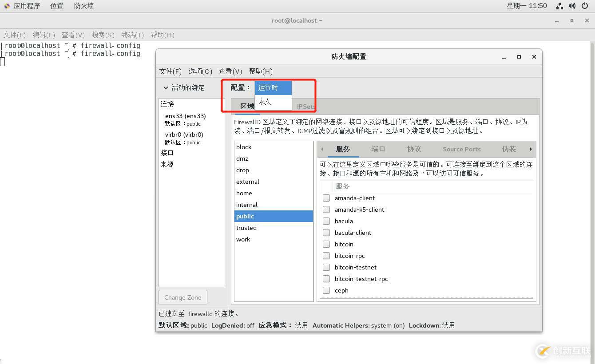Image resolution: width=595 pixels, height=364 pixels.
Task: Enable the bacula-client service checkbox
Action: click(326, 233)
